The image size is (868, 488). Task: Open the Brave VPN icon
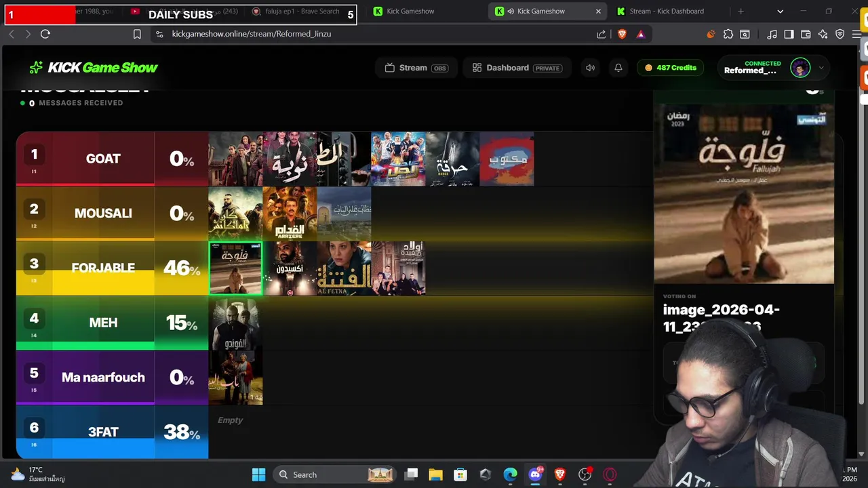840,34
